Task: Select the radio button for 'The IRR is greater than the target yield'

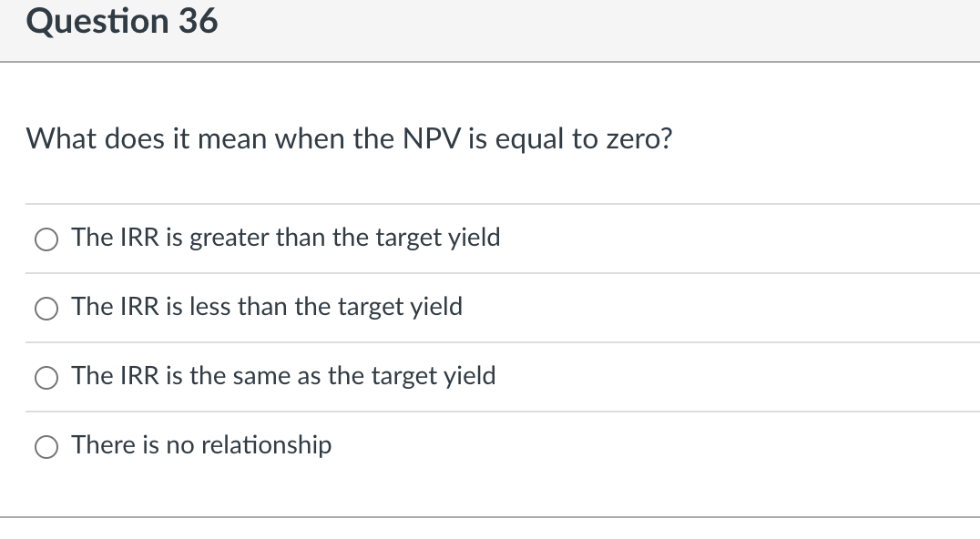Action: pos(46,239)
